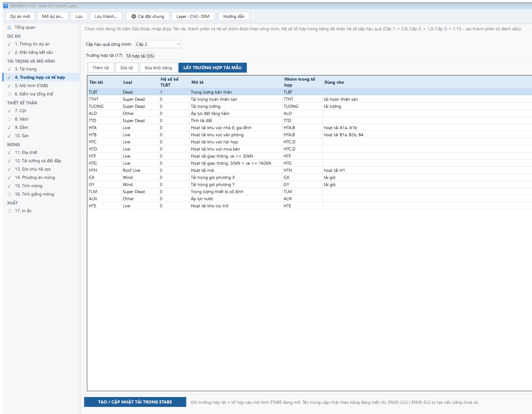
Task: Select the ALN Áp lực nước row
Action: coord(309,199)
